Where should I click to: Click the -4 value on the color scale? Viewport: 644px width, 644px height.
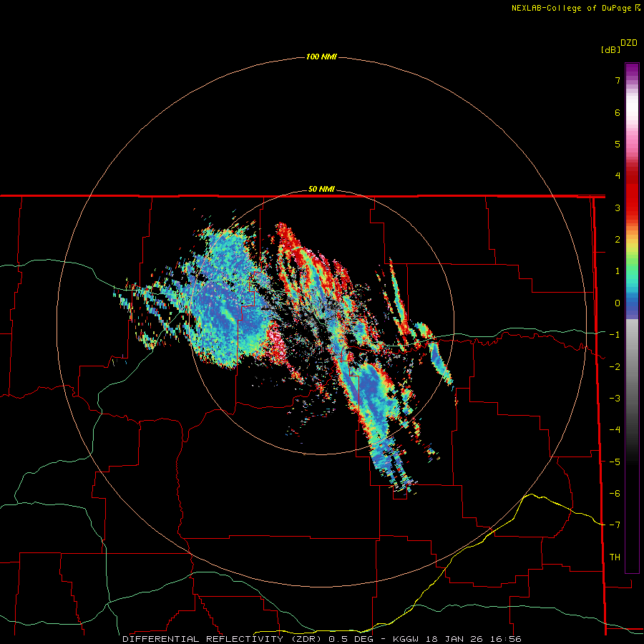tap(615, 430)
